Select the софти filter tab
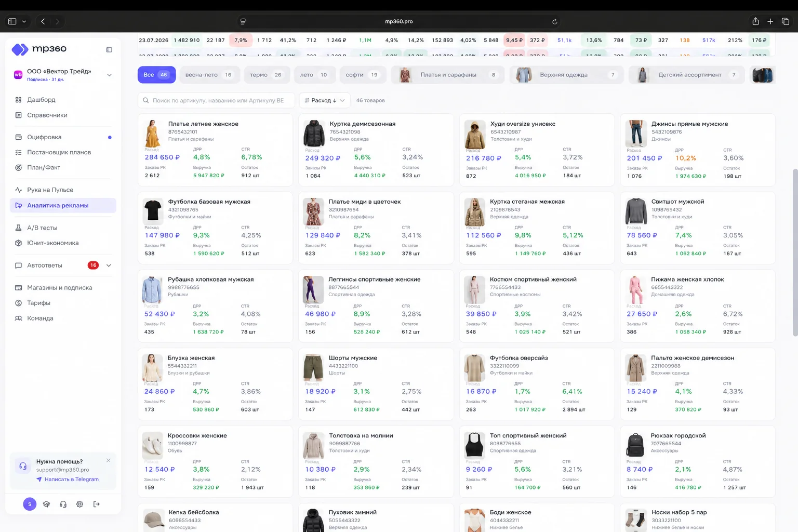This screenshot has height=532, width=798. (363, 75)
